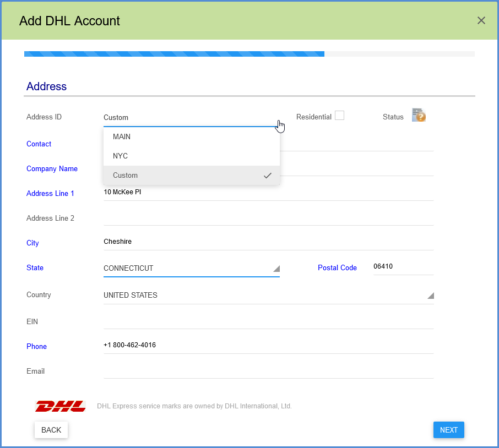This screenshot has height=448, width=499.
Task: Edit the Postal Code field 06410
Action: point(404,267)
